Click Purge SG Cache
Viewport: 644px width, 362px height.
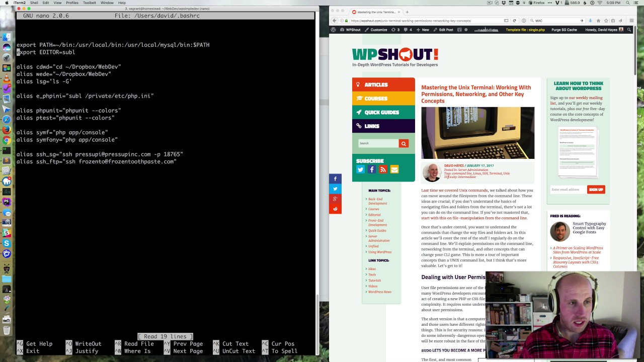coord(564,30)
